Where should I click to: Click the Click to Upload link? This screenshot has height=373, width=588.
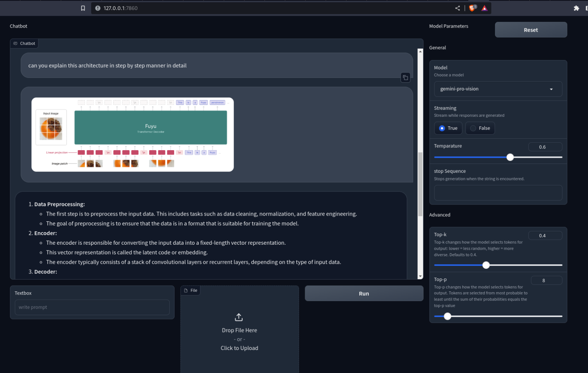239,348
